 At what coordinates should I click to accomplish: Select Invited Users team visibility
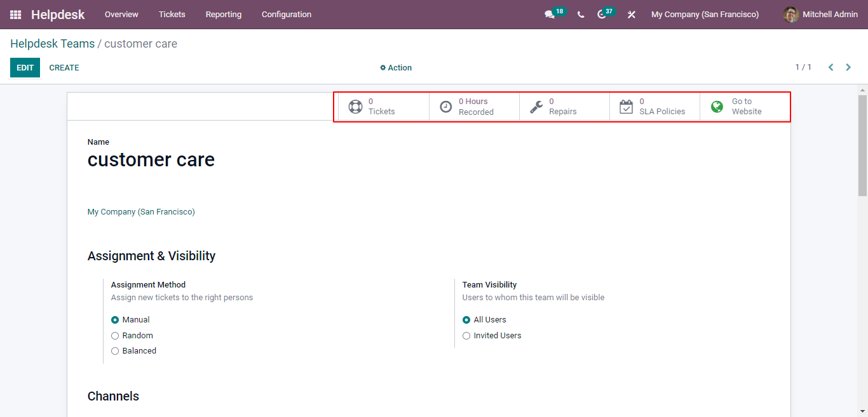tap(466, 336)
